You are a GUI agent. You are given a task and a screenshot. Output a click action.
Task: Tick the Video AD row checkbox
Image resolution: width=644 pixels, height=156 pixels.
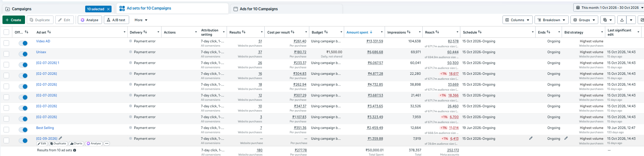(x=6, y=43)
